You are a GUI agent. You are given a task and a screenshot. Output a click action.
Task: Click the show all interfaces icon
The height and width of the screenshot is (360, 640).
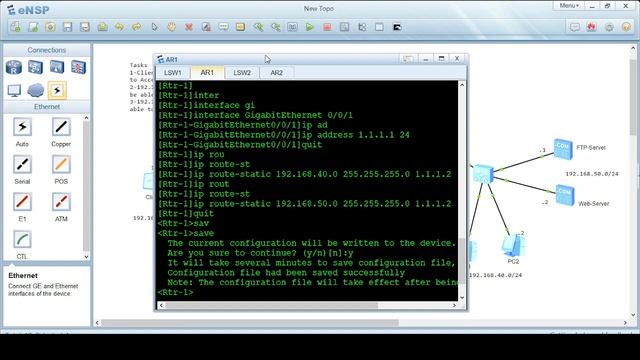[x=362, y=27]
